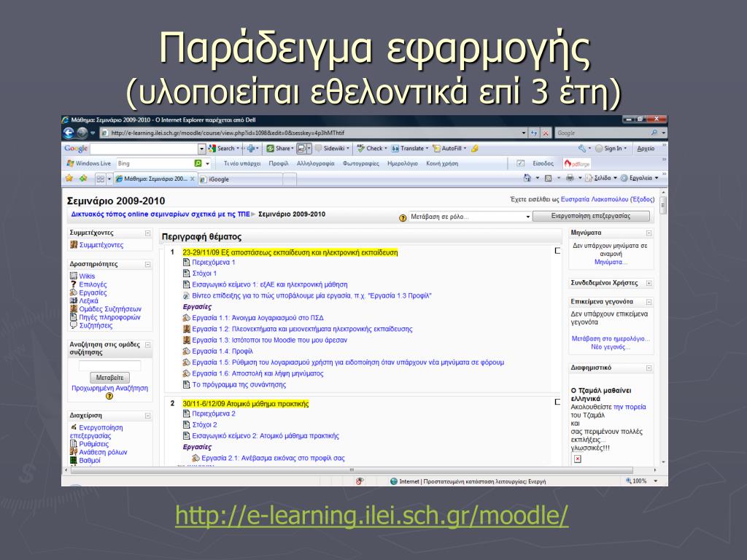Click the browser Forward arrow button
747x560 pixels.
(x=82, y=133)
